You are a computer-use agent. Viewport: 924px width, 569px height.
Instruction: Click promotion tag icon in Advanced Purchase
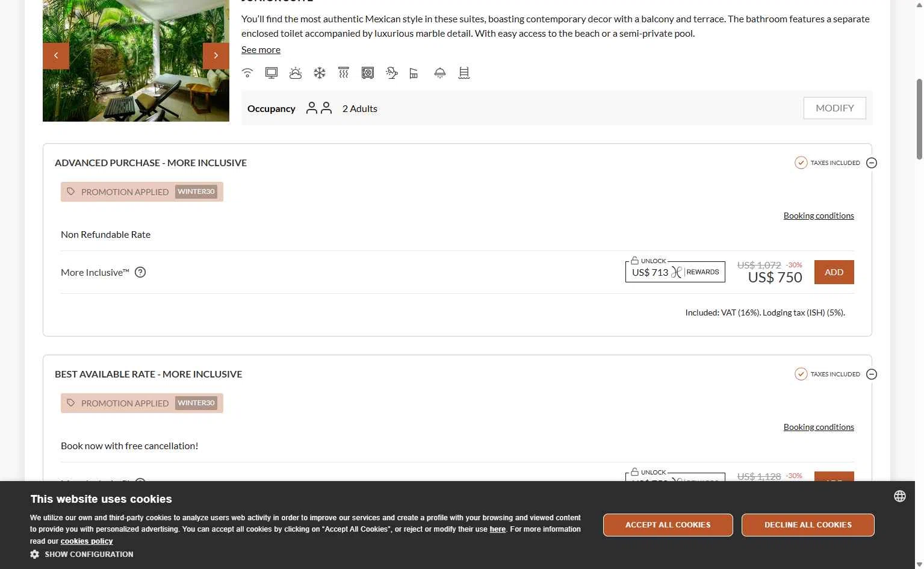coord(71,191)
